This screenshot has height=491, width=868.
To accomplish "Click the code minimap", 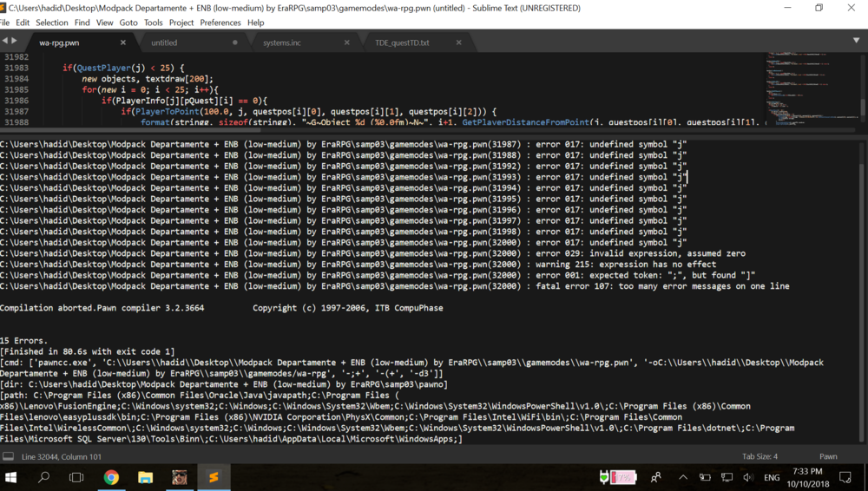I will [x=812, y=88].
